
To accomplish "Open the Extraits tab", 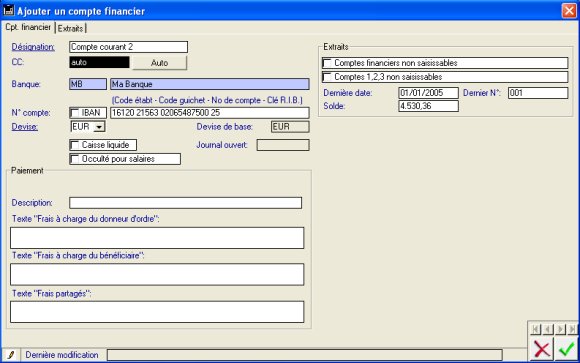I will pos(70,28).
